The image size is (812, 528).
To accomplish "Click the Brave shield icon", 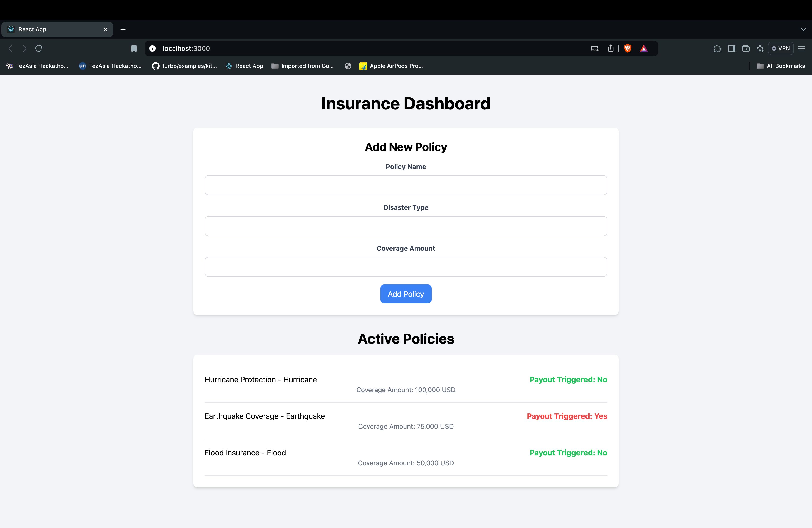I will 627,48.
